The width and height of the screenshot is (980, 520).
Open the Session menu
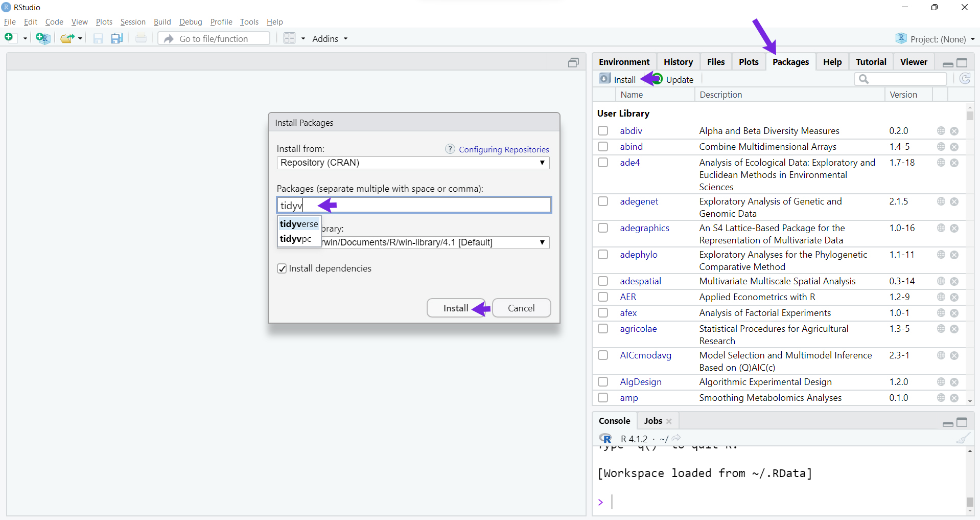coord(133,22)
